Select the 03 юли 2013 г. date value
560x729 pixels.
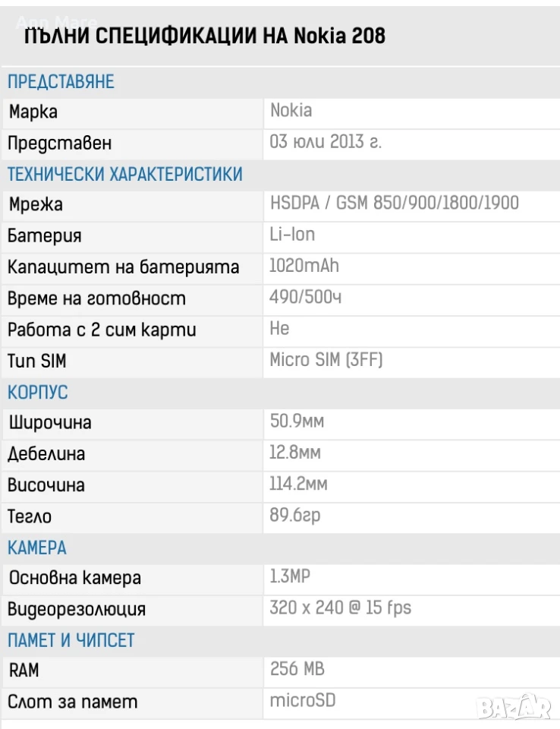(326, 142)
